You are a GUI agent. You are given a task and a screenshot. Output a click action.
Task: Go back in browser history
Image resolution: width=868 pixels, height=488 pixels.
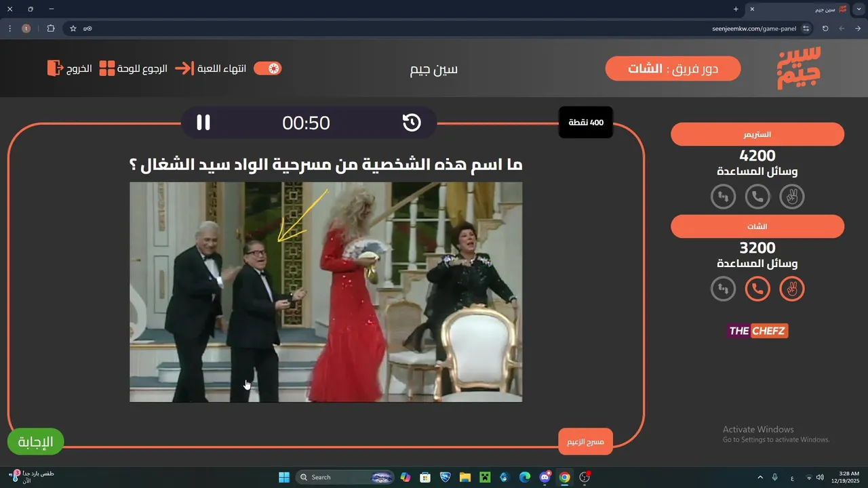pyautogui.click(x=858, y=28)
